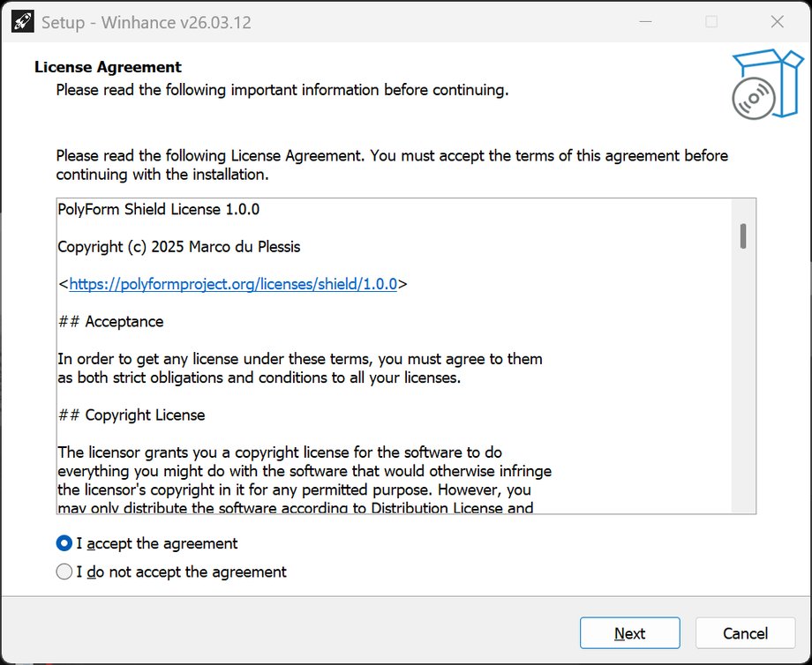This screenshot has height=665, width=812.
Task: Close the Winhance Setup window
Action: click(778, 22)
